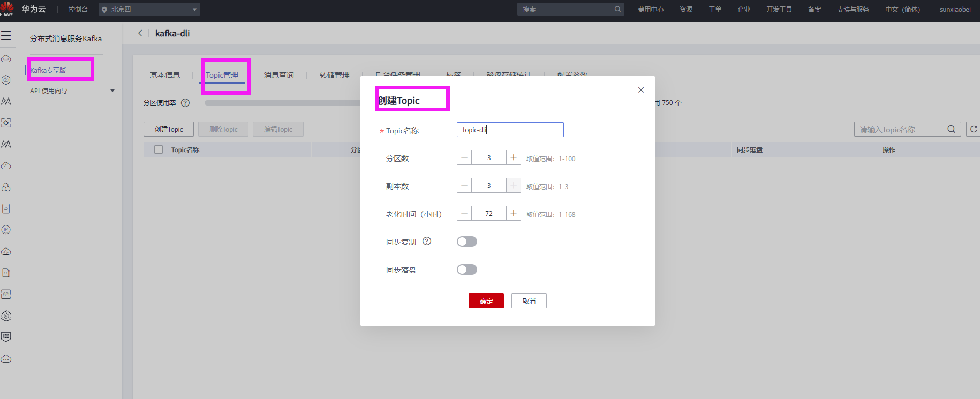980x399 pixels.
Task: Open the hamburger service menu
Action: pos(6,35)
